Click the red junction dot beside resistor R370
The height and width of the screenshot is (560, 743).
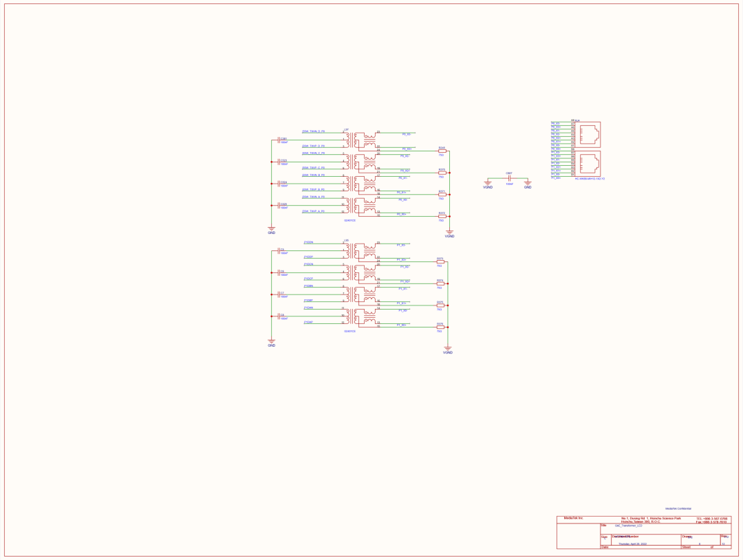click(x=450, y=173)
